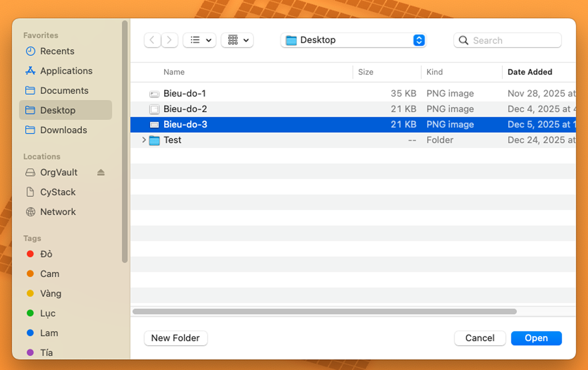
Task: Click the 35 KB size cell
Action: (x=403, y=93)
